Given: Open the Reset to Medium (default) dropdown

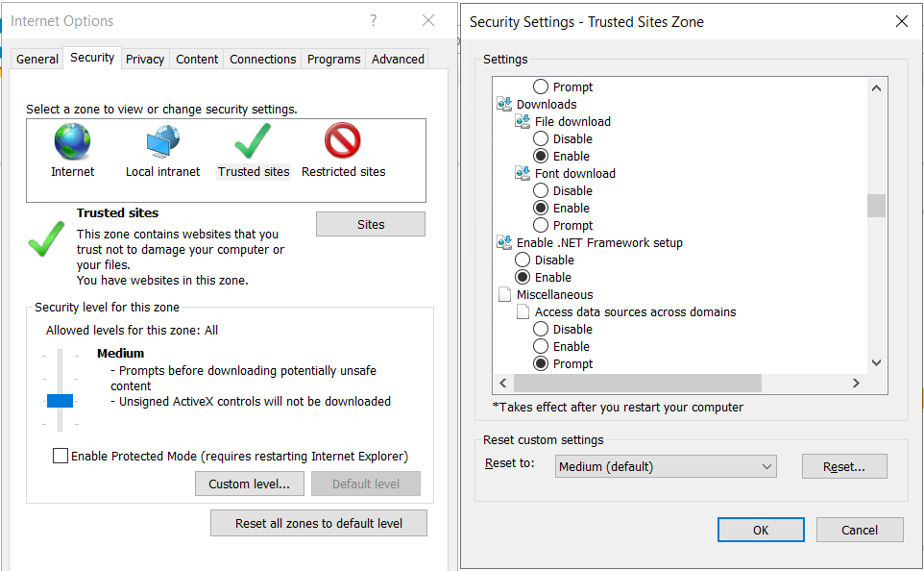Looking at the screenshot, I should [666, 466].
